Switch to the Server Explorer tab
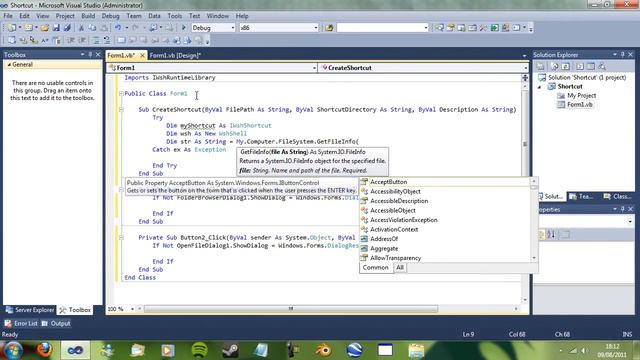The width and height of the screenshot is (640, 360). click(30, 310)
